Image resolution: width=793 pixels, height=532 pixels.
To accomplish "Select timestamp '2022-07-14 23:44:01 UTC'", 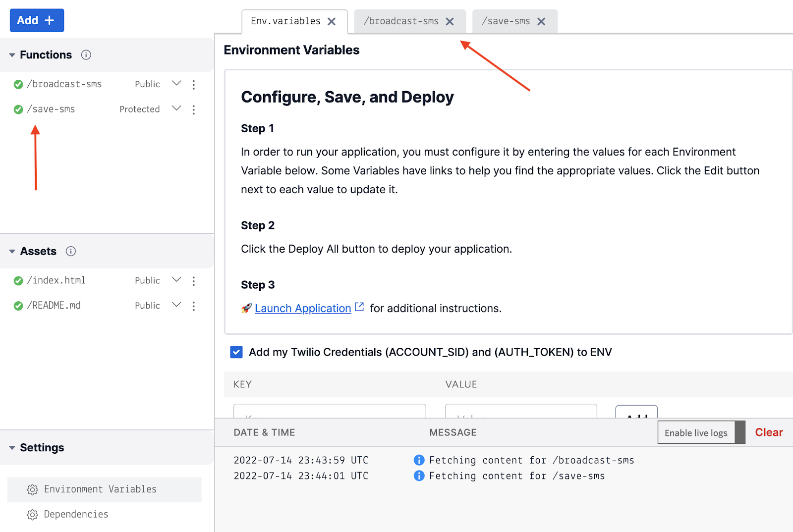I will 301,476.
